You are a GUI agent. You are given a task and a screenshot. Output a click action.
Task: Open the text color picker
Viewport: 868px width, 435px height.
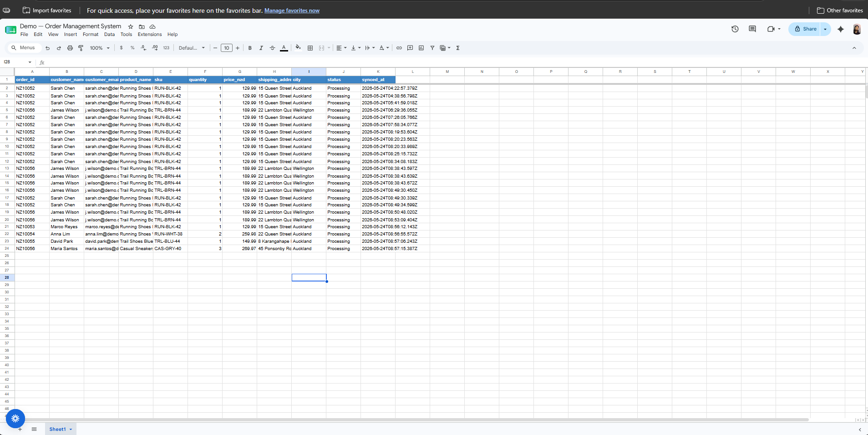(x=284, y=48)
